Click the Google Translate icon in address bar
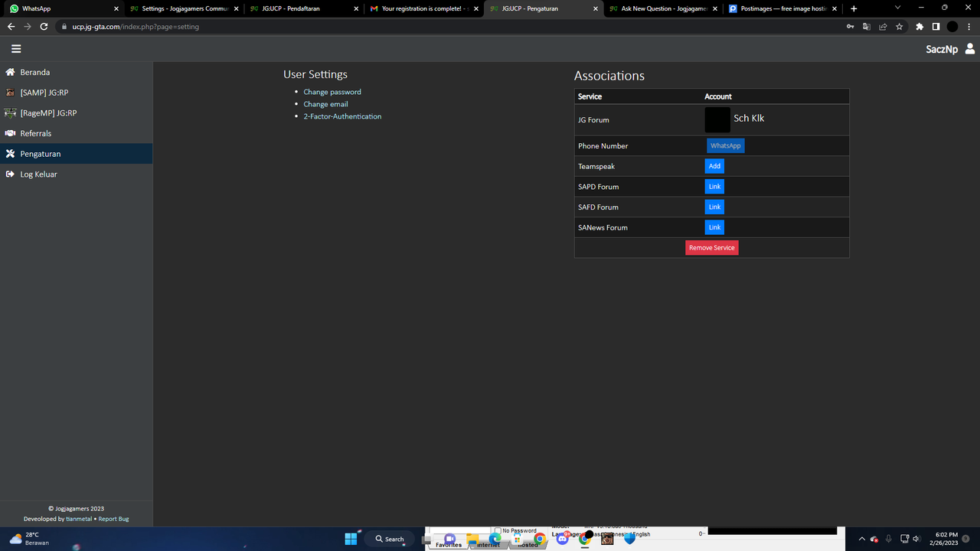980x551 pixels. point(867,26)
